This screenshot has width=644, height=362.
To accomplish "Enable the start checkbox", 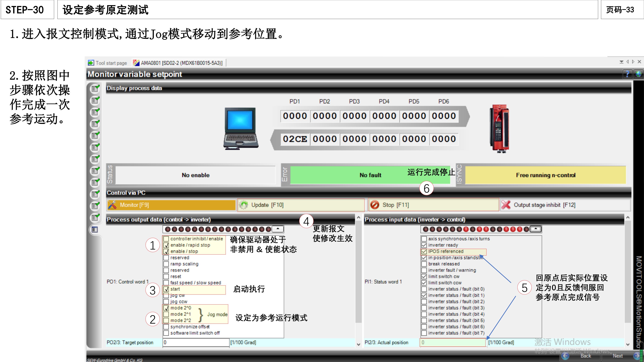I will (166, 289).
